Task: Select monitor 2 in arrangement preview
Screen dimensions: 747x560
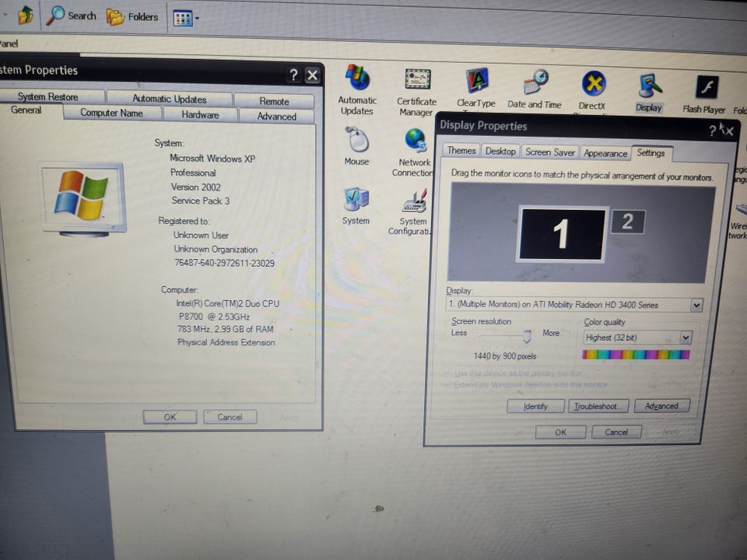Action: tap(627, 222)
